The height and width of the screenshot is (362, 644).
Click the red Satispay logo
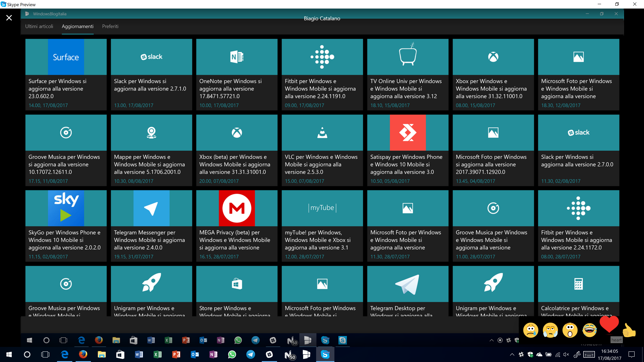(408, 132)
